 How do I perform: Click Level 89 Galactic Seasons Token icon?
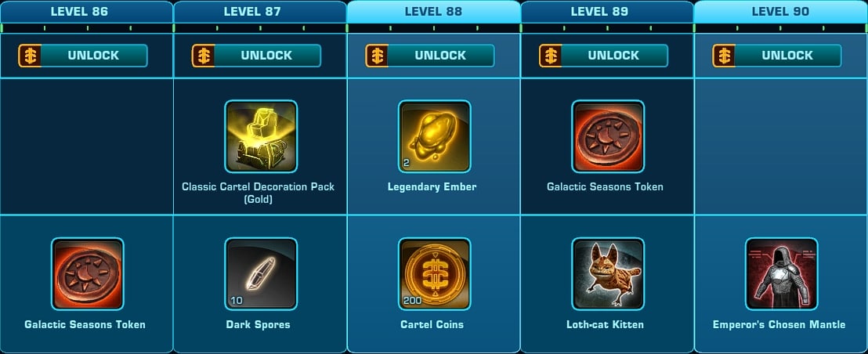pos(608,136)
